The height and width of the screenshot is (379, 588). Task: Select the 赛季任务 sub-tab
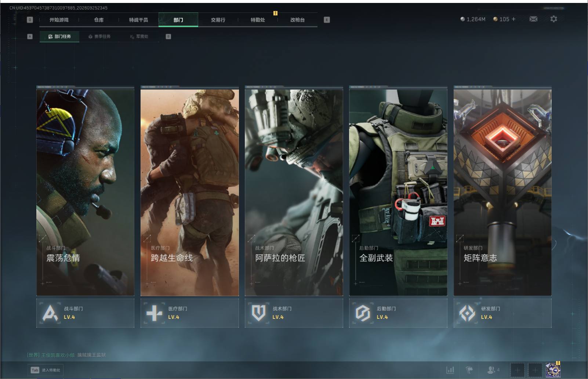click(x=99, y=36)
